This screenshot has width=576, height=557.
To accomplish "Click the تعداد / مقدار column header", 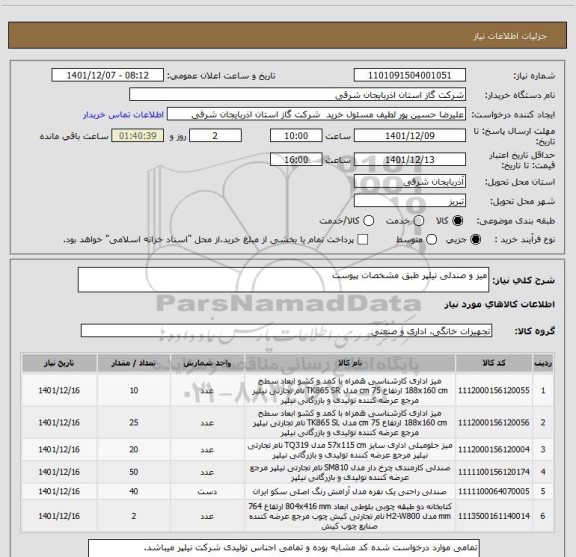I will [x=134, y=363].
